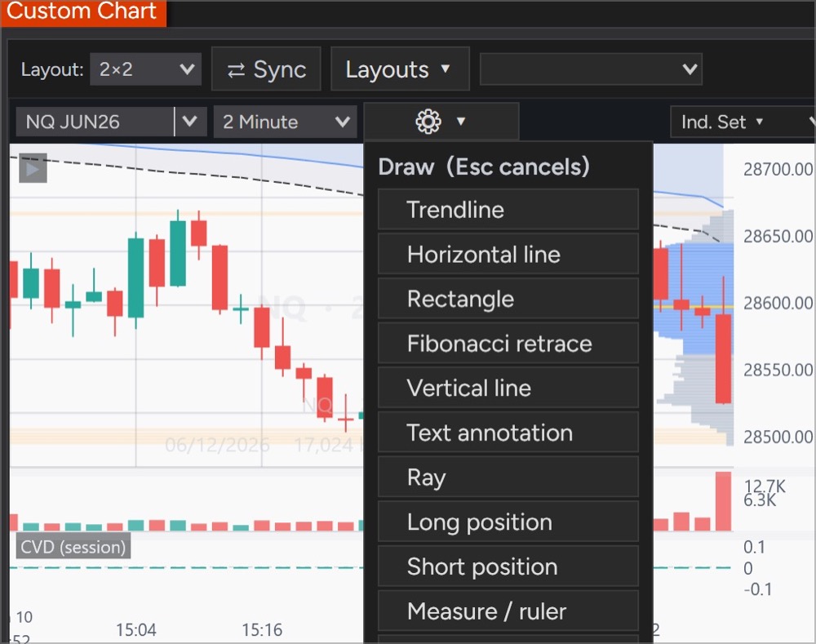Open the Layout 2×2 dropdown

(146, 69)
